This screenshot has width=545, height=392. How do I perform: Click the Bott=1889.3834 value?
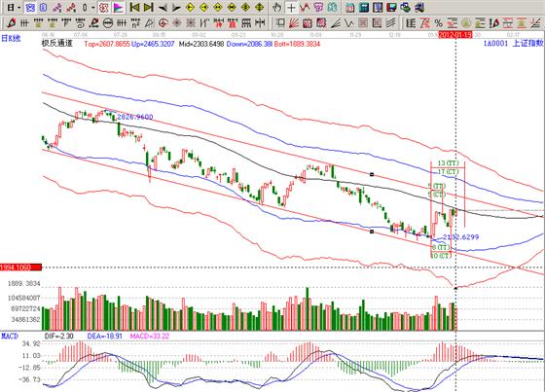[297, 44]
